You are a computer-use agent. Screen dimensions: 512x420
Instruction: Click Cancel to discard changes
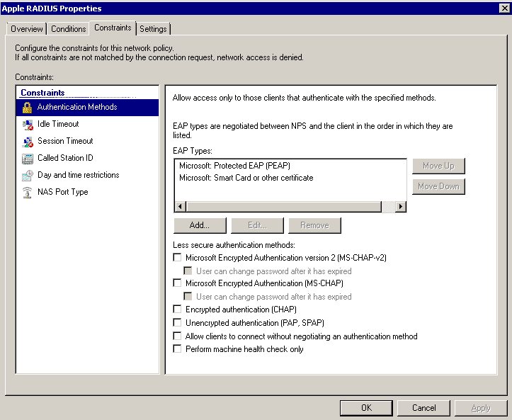coord(424,408)
